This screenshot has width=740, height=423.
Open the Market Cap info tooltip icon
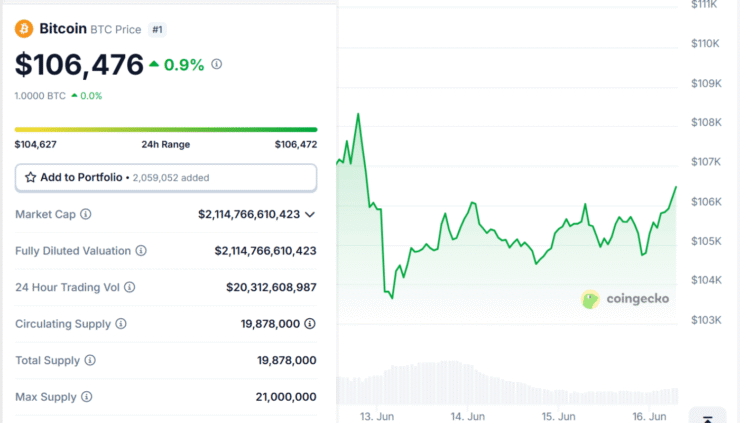tap(85, 214)
